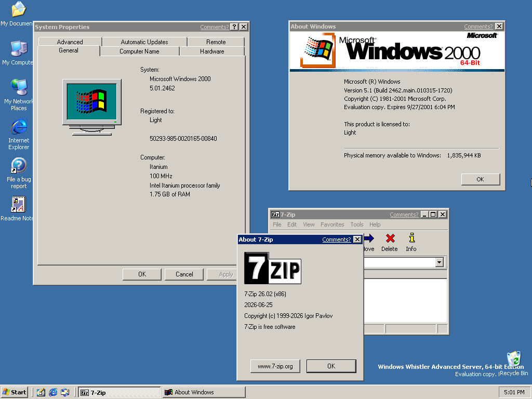532x399 pixels.
Task: Click the product ID 50293-985-0020165-00840
Action: (x=183, y=138)
